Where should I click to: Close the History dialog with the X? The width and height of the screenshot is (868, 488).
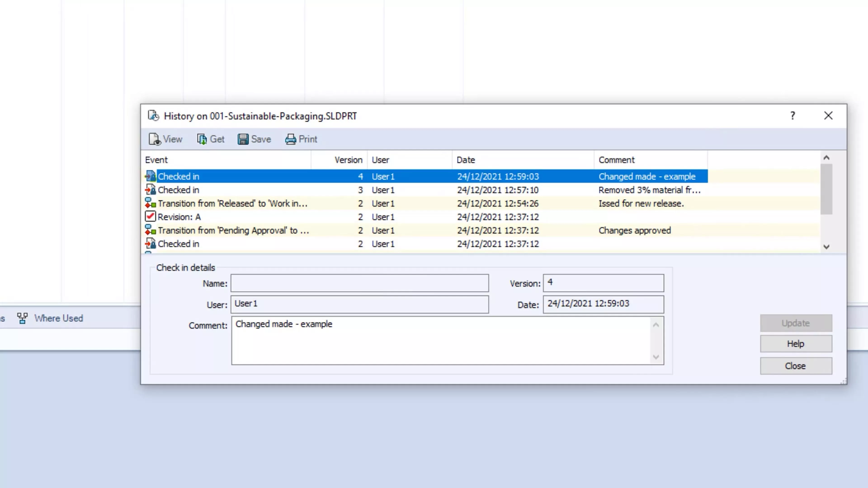point(828,116)
